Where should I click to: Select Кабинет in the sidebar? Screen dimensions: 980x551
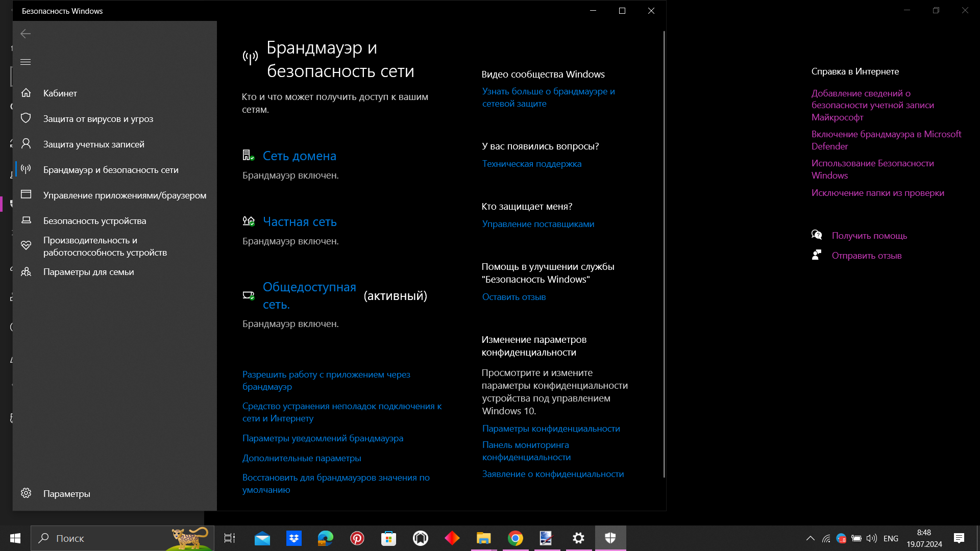115,93
